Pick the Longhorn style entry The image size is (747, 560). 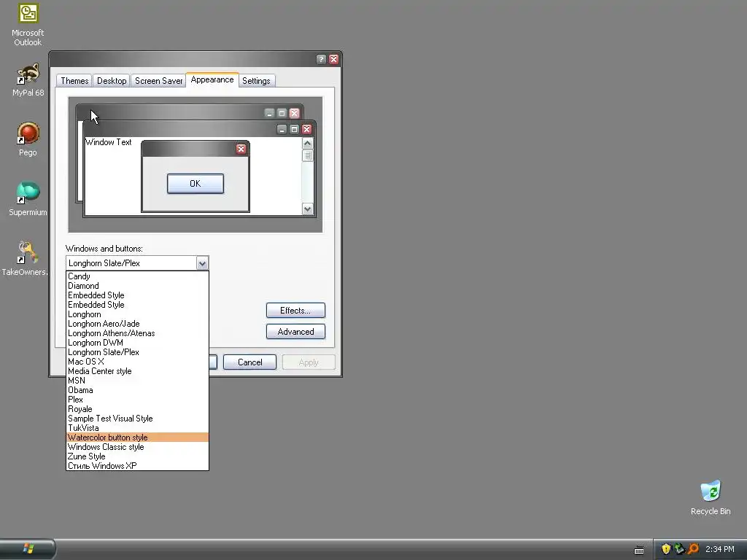pyautogui.click(x=137, y=314)
